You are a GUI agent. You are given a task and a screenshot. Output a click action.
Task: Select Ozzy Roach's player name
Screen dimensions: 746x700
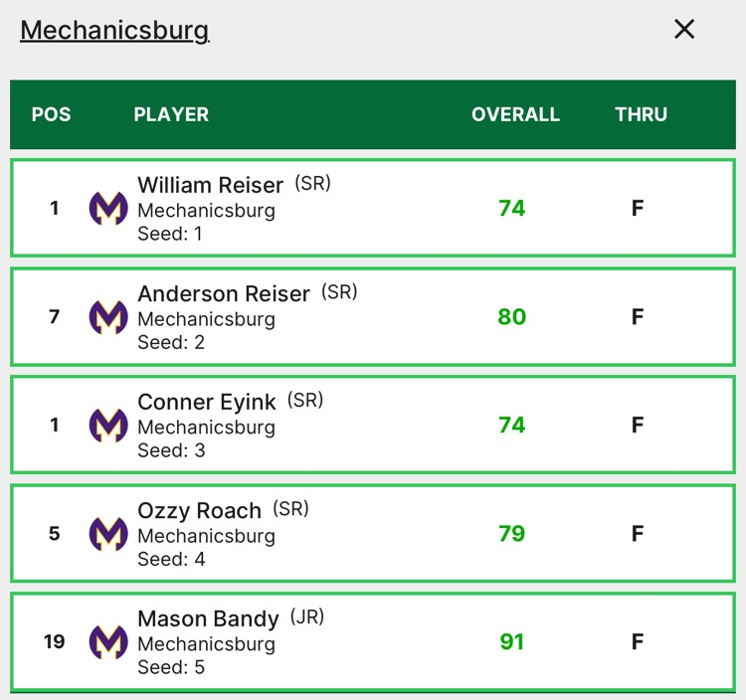pyautogui.click(x=199, y=510)
